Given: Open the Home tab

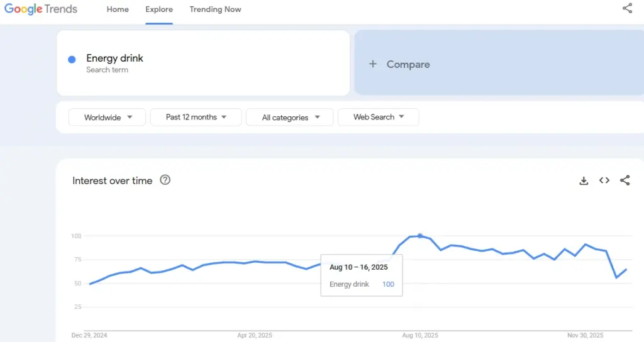Looking at the screenshot, I should click(x=118, y=9).
